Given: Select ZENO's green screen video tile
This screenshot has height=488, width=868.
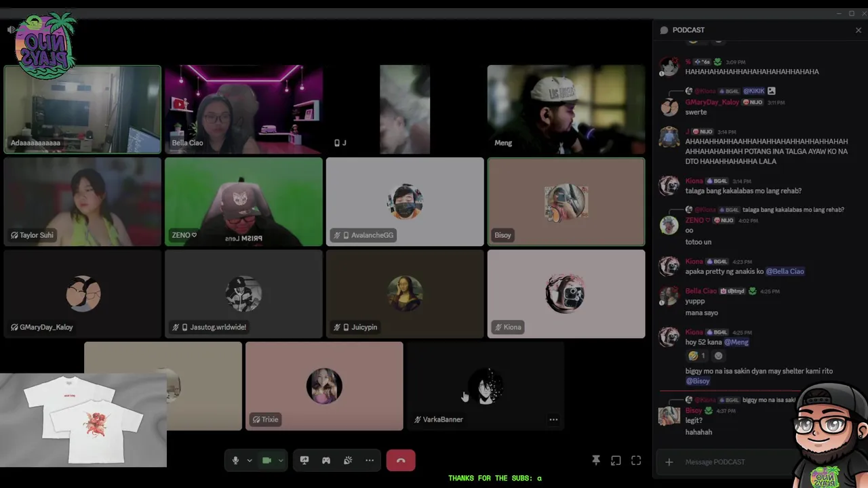Looking at the screenshot, I should [243, 202].
